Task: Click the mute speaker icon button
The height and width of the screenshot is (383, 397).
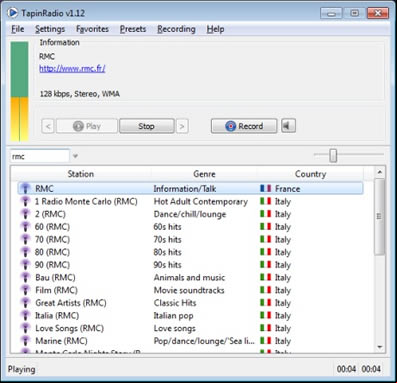Action: point(288,126)
